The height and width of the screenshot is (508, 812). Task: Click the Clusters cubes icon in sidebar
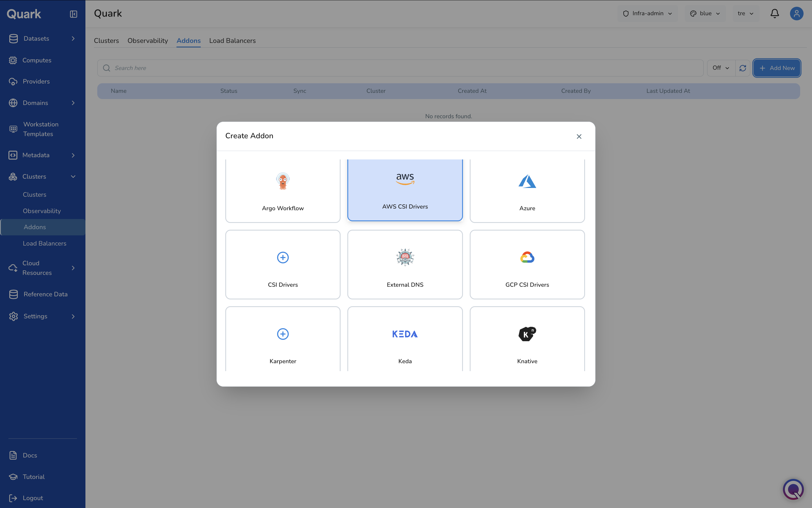pyautogui.click(x=13, y=177)
